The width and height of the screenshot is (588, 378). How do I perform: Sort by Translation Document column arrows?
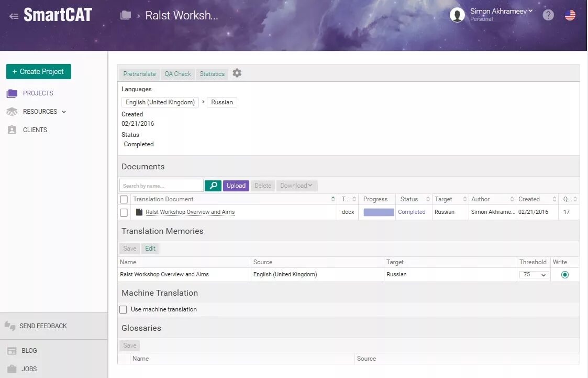[332, 199]
